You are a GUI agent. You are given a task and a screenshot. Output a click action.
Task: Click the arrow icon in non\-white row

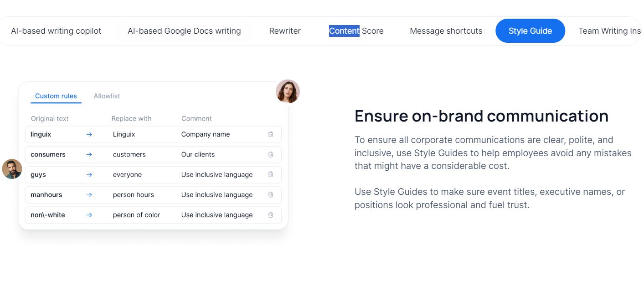click(x=89, y=214)
